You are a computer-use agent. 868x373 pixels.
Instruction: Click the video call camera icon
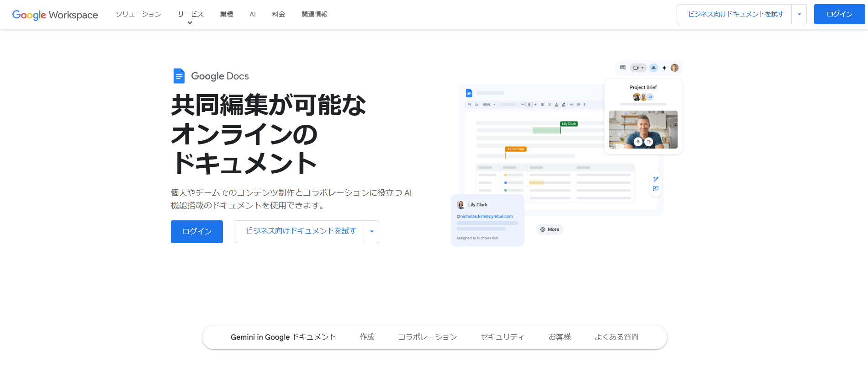tap(638, 68)
